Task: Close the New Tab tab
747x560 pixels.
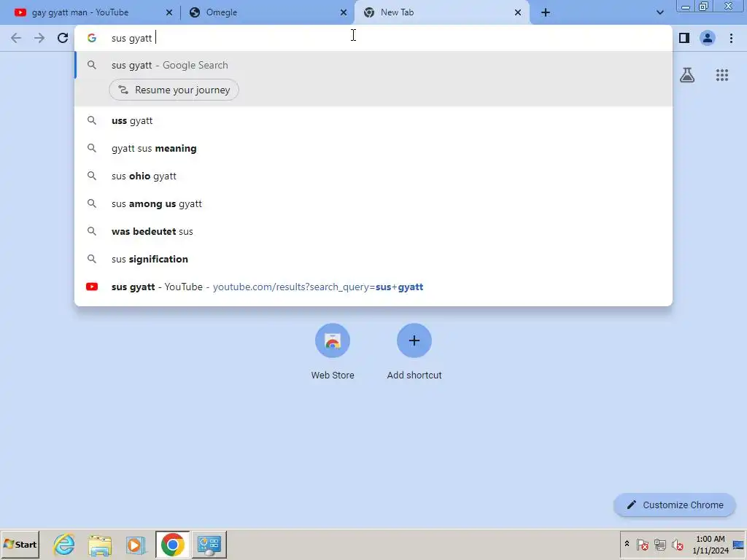Action: pos(518,13)
